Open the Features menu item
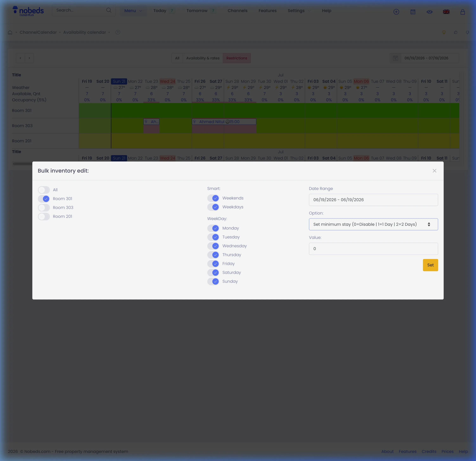 pos(267,11)
